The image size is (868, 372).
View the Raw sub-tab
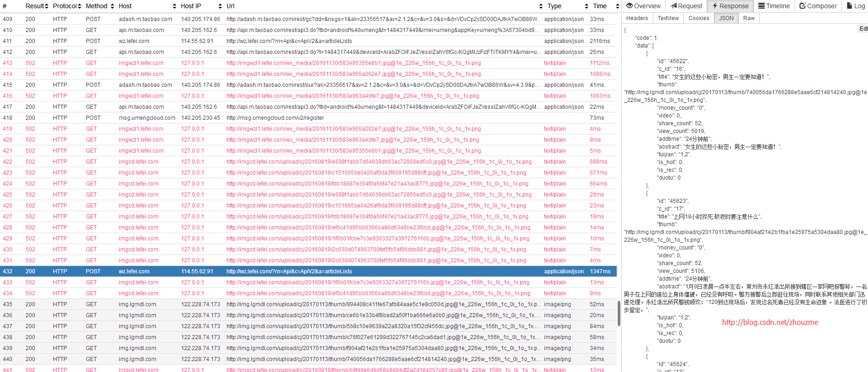pos(749,18)
